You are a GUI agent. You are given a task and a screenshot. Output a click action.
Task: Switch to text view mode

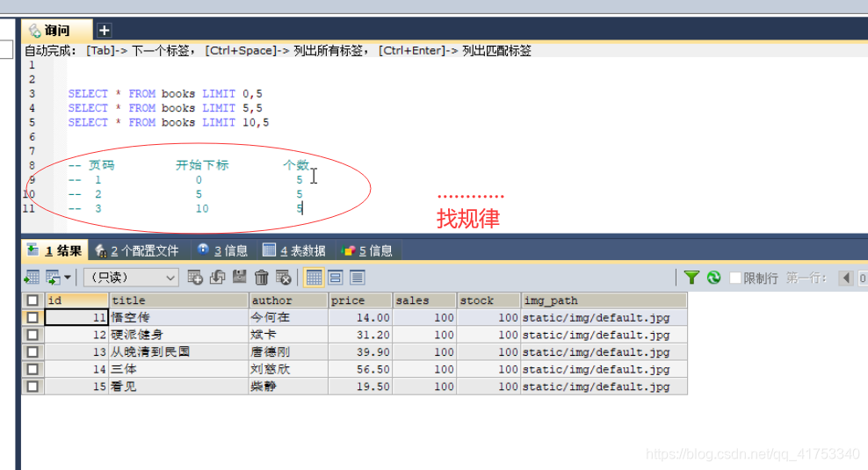pyautogui.click(x=358, y=278)
